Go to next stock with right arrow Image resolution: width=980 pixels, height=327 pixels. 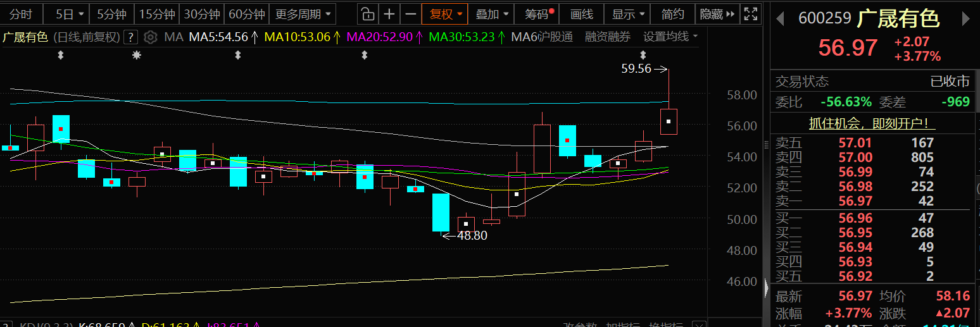[965, 19]
